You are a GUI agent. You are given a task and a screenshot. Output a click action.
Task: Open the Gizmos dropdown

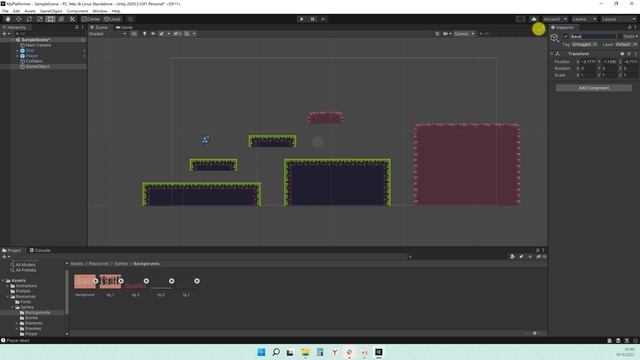[x=464, y=34]
